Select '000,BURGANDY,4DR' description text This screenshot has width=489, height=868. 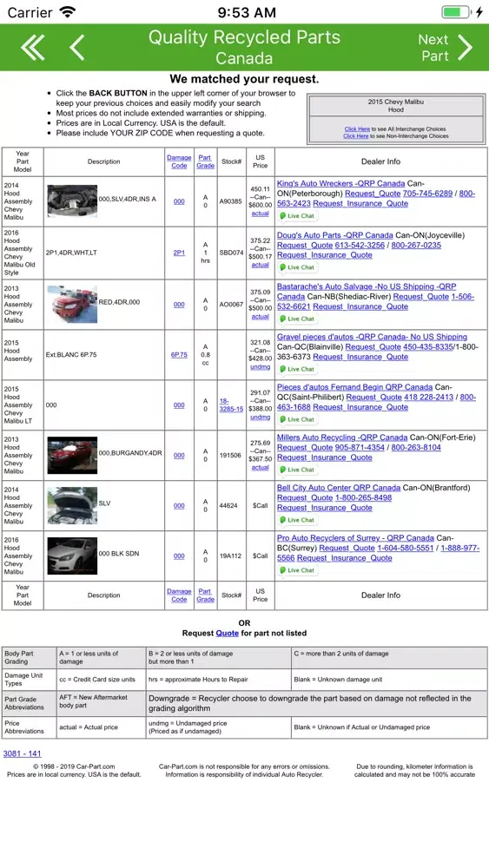[130, 453]
